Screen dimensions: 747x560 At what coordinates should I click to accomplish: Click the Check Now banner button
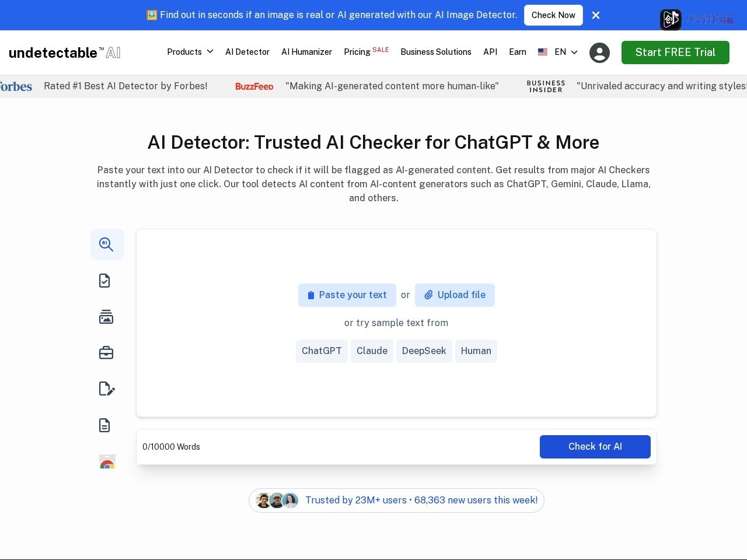click(x=553, y=15)
